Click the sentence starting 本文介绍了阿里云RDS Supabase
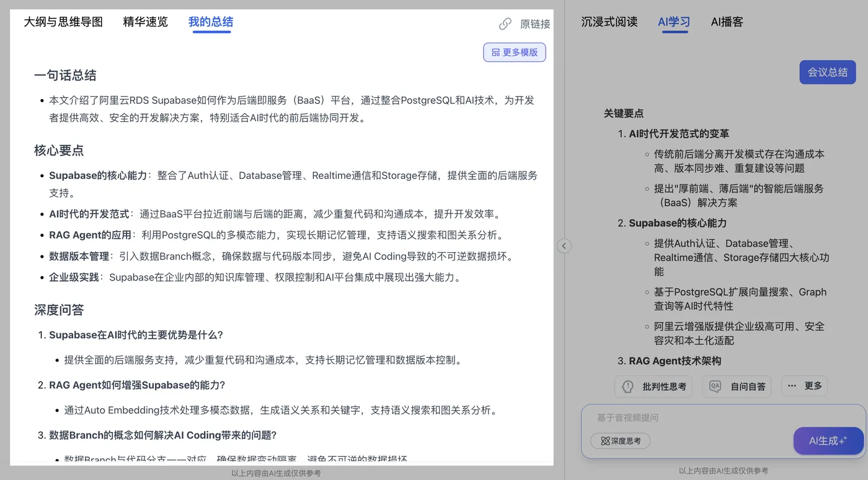Image resolution: width=868 pixels, height=480 pixels. tap(291, 109)
